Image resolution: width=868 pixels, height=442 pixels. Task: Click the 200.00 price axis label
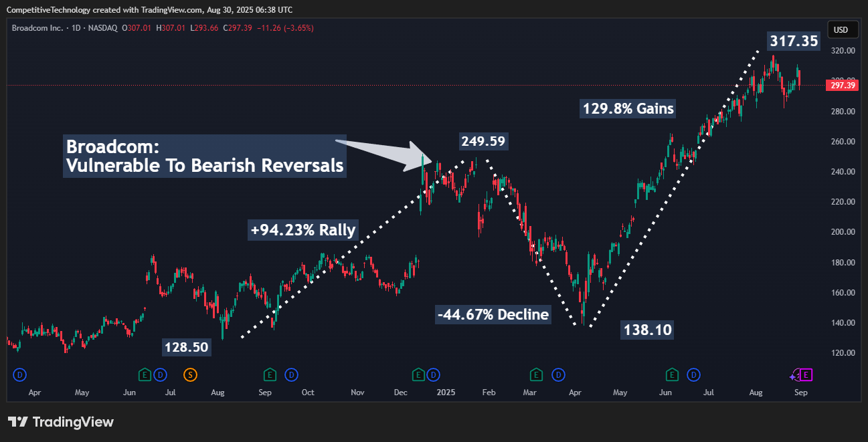(x=843, y=232)
